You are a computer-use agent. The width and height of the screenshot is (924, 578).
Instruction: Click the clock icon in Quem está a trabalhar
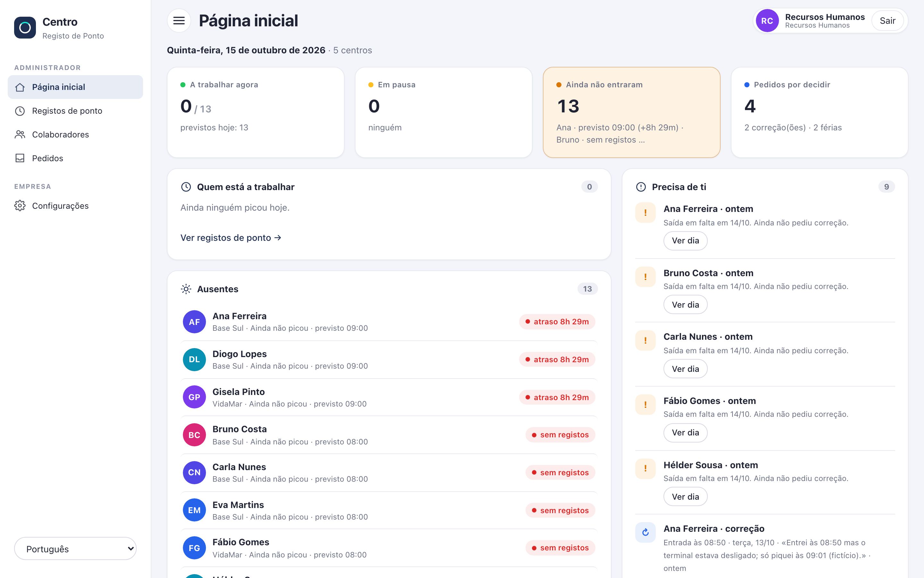point(186,187)
